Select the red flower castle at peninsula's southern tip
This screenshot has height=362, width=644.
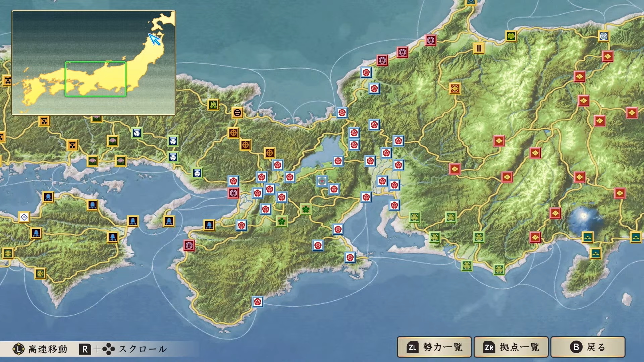tap(257, 302)
